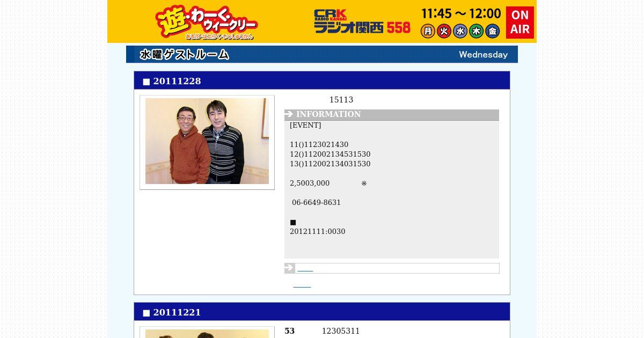The image size is (644, 338).
Task: Open the underlined link in the bordered bar
Action: pyautogui.click(x=305, y=269)
